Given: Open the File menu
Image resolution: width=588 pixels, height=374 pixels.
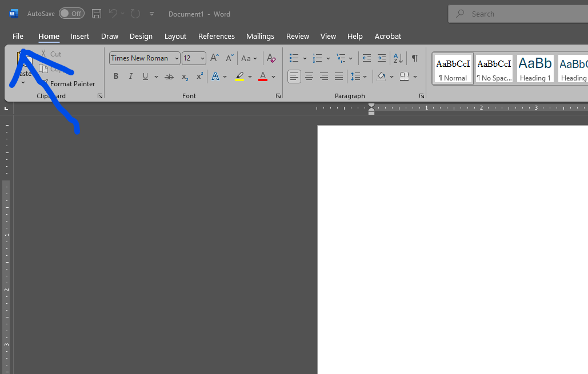Looking at the screenshot, I should (18, 37).
